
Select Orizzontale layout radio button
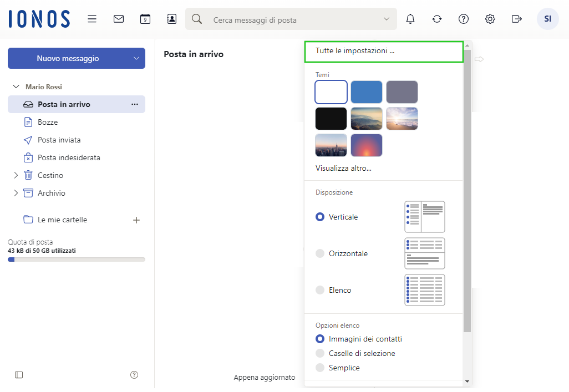pos(319,253)
